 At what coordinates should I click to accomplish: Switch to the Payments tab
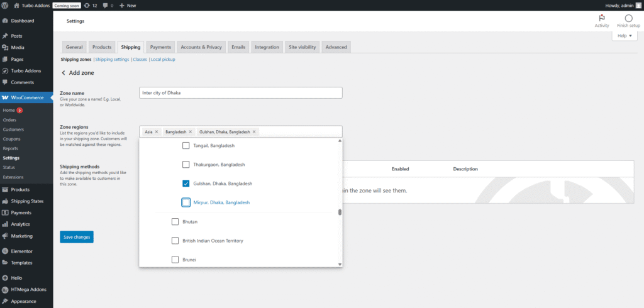pyautogui.click(x=160, y=47)
